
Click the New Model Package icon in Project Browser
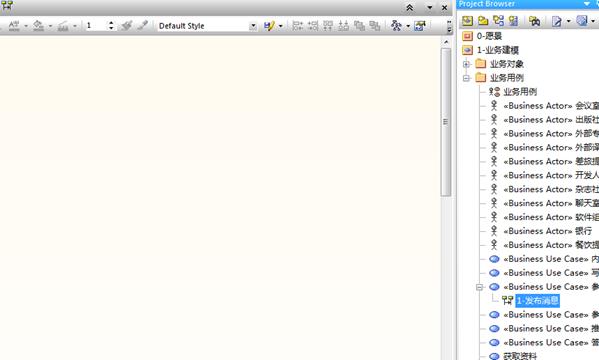coord(467,21)
